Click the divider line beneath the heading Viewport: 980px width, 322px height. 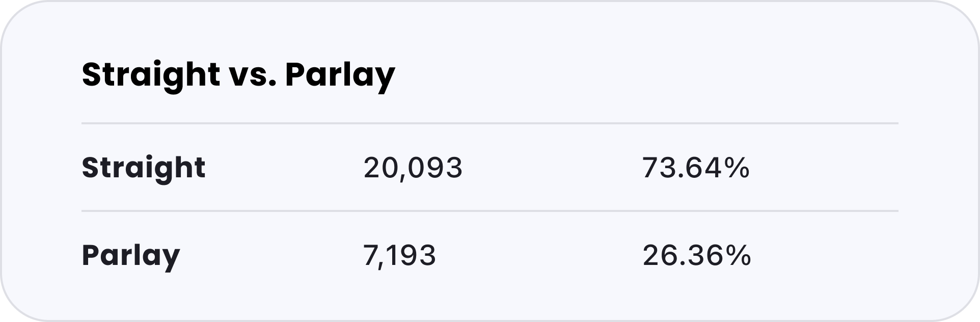(490, 123)
